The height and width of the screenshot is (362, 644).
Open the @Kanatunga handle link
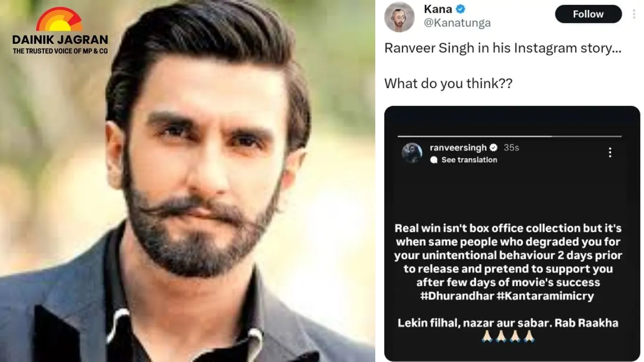click(457, 23)
